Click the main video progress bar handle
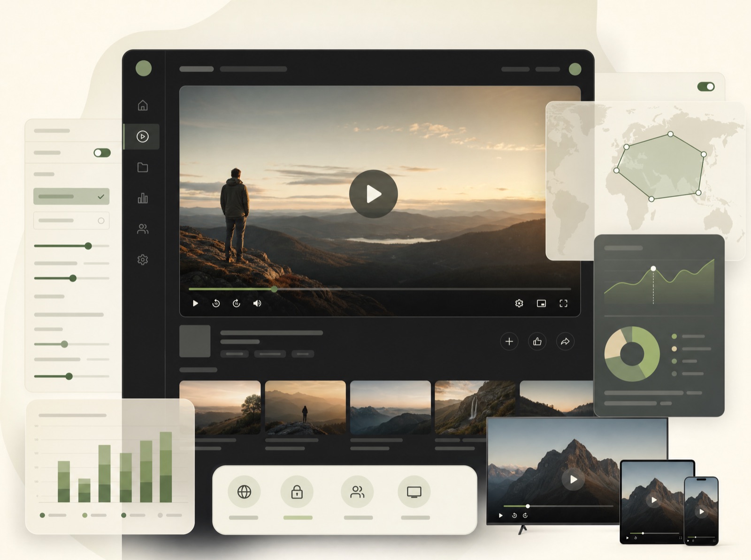 point(274,289)
